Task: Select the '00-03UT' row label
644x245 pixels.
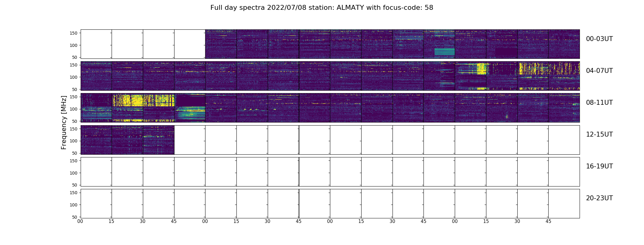Action: click(599, 39)
